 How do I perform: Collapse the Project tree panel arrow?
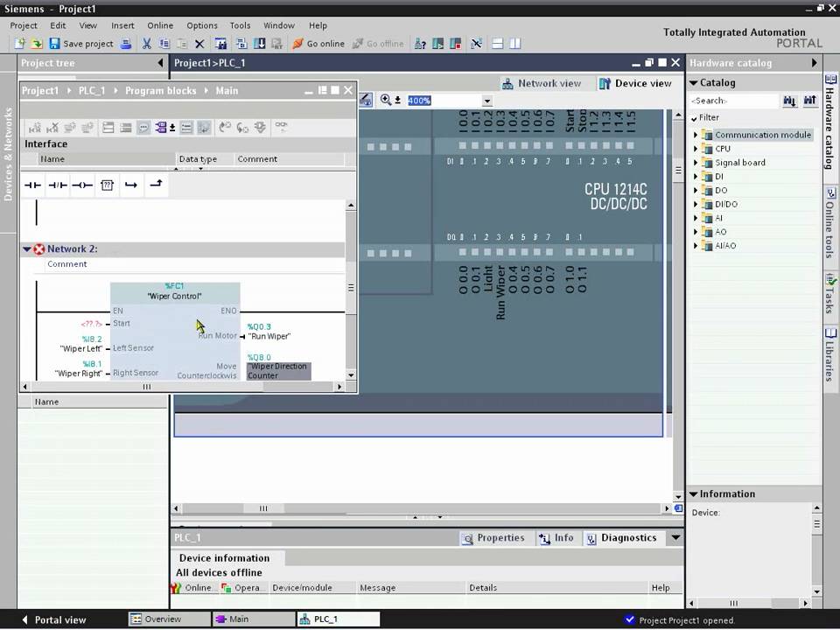pos(160,63)
